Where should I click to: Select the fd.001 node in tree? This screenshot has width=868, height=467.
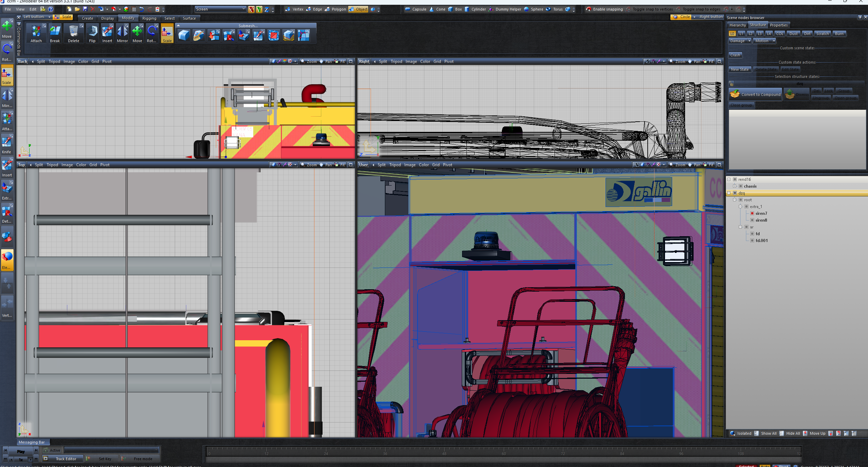(x=761, y=241)
